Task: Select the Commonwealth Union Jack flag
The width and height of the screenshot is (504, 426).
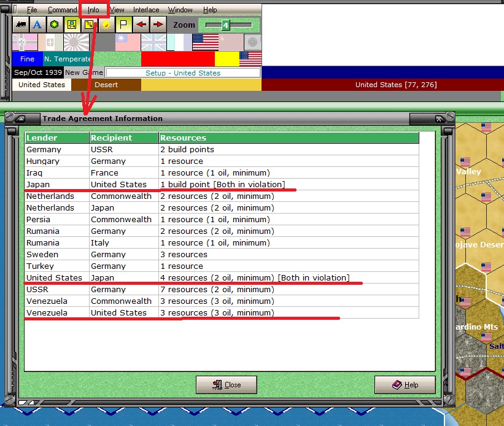Action: coord(153,42)
